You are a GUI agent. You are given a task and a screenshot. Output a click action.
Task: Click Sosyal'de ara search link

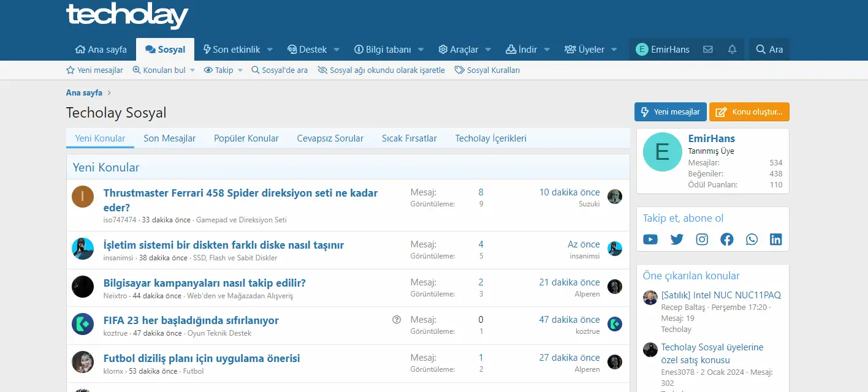(280, 70)
